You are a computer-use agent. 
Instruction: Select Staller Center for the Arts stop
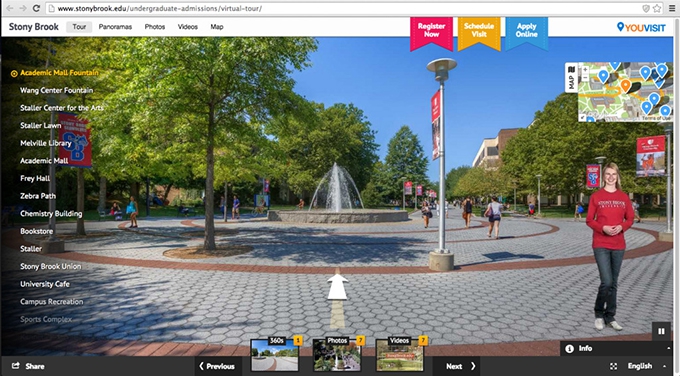(x=62, y=108)
